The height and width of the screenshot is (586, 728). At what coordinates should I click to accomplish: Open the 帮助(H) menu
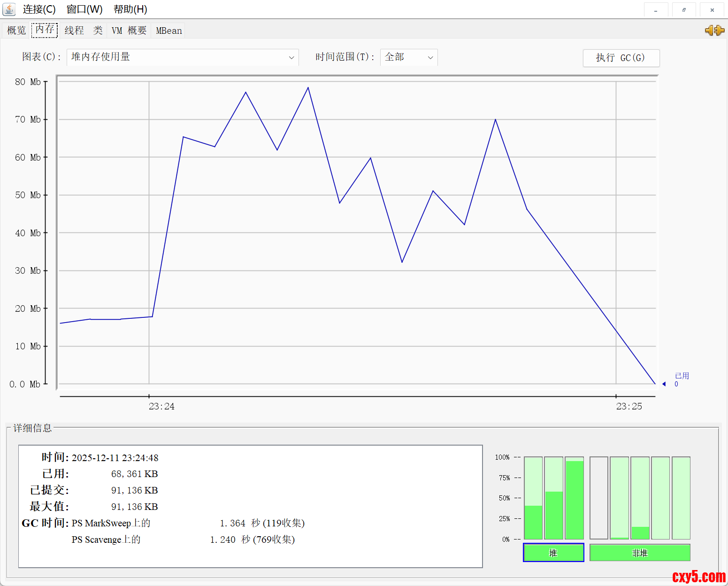coord(130,9)
